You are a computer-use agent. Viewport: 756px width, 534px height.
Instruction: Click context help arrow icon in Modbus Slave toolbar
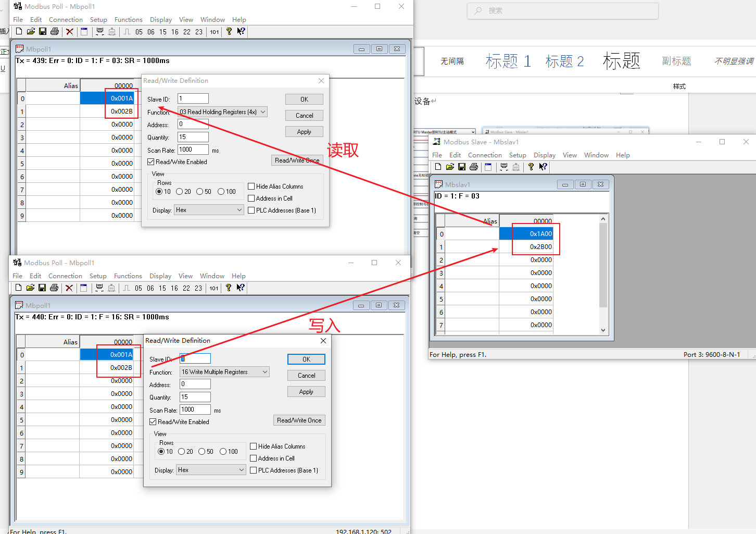pos(543,167)
